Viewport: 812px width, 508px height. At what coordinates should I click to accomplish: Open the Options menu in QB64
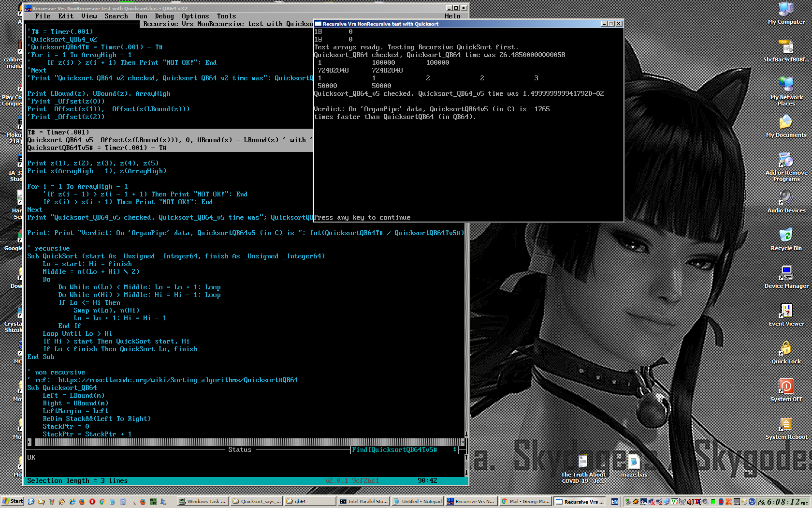point(195,16)
